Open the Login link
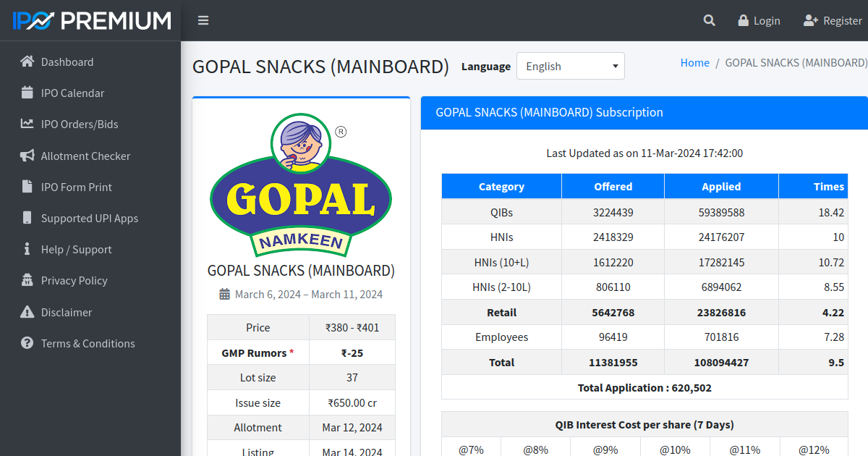The height and width of the screenshot is (456, 868). 759,20
